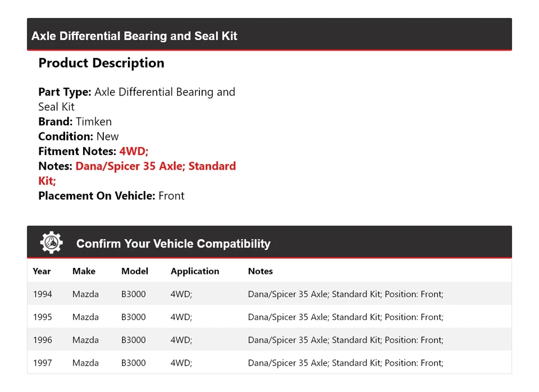Click the Axle Differential Bearing and Seal Kit header
This screenshot has width=539, height=392.
tap(134, 36)
